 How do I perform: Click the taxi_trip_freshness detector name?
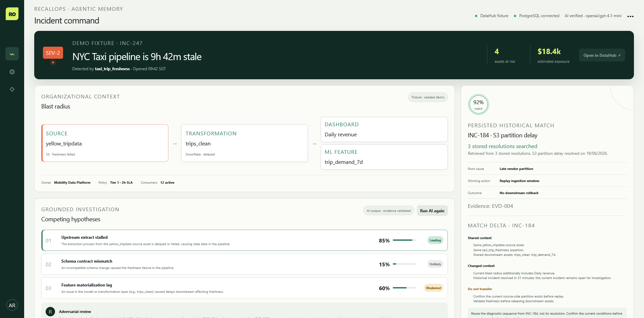112,69
